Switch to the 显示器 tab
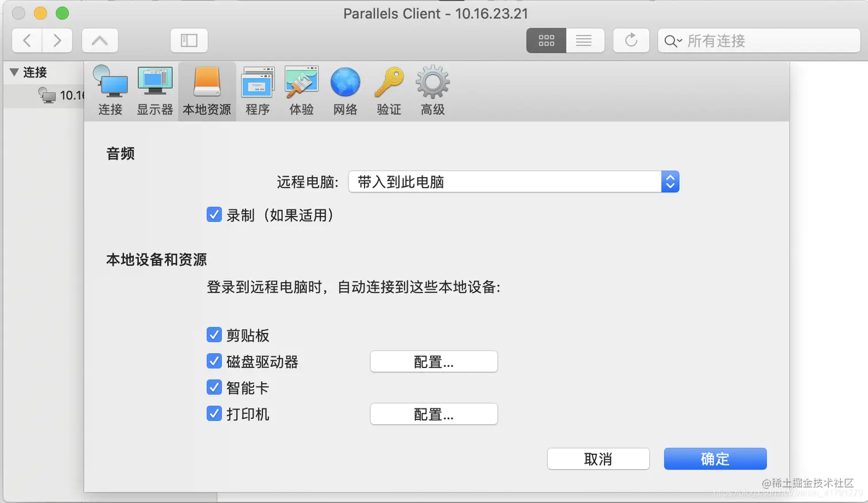 coord(155,91)
